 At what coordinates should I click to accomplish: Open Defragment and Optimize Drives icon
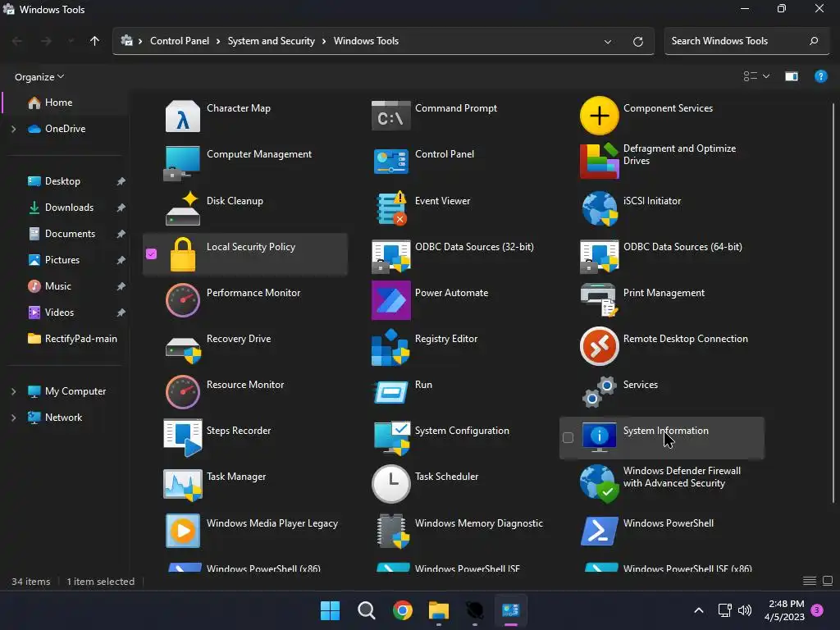(599, 162)
